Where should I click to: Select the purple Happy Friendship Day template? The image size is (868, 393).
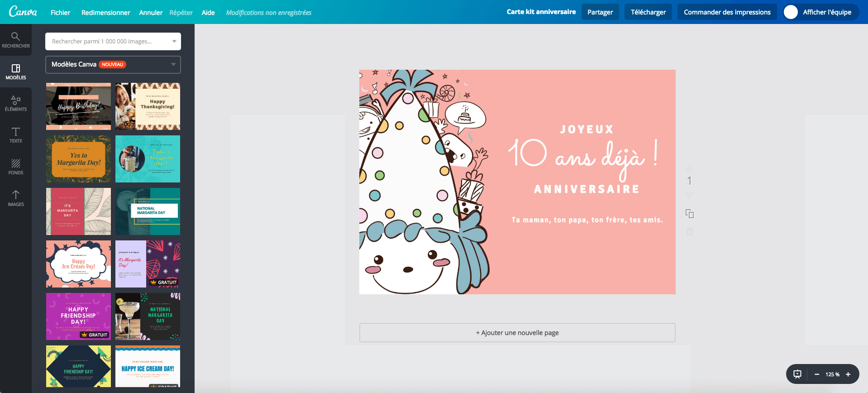78,316
